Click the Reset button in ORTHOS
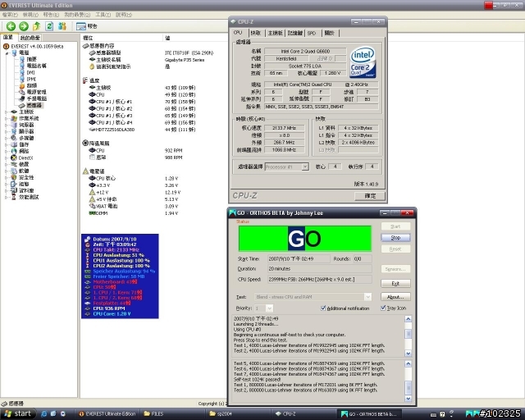525x420 pixels. (395, 249)
